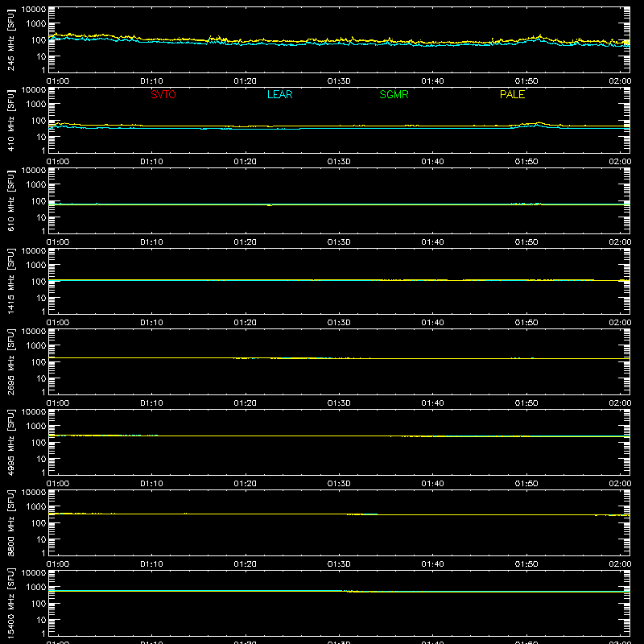Click '01:30' time label under 245 MHz panel

[339, 81]
